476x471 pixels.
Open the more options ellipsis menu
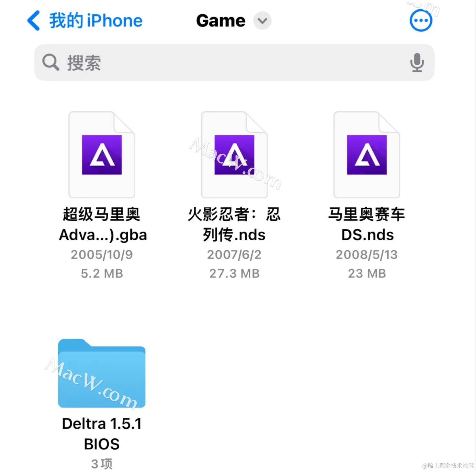click(x=421, y=21)
